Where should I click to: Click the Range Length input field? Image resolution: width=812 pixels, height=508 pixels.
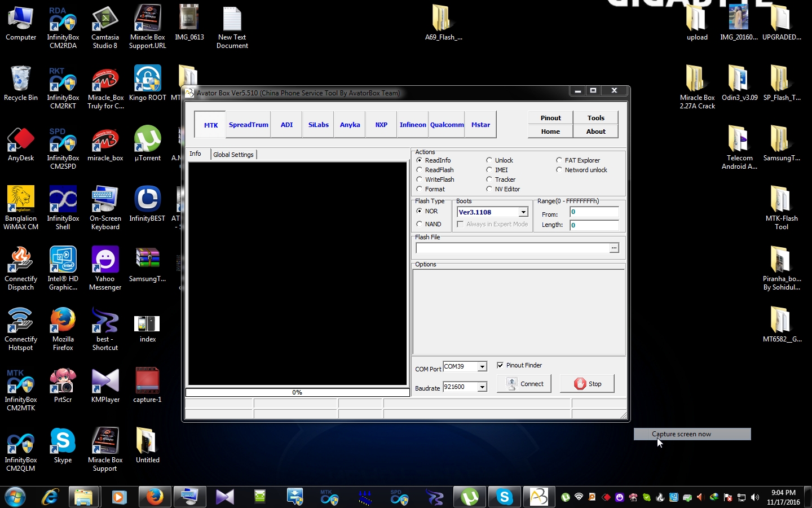pyautogui.click(x=594, y=225)
